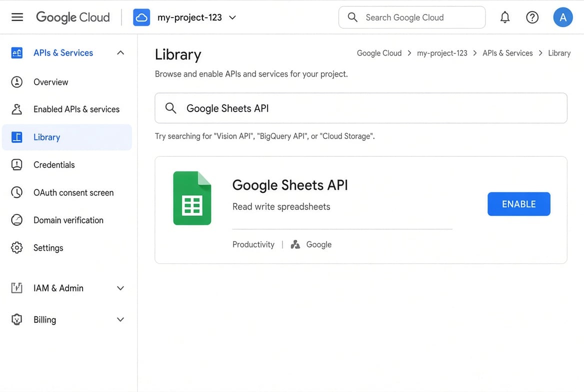
Task: Click the Read write spreadsheets description
Action: pos(281,206)
